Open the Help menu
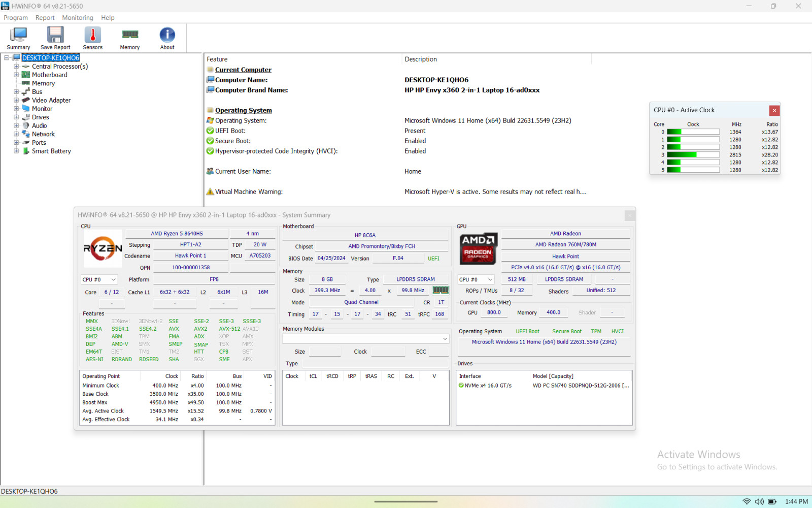This screenshot has height=508, width=812. click(x=108, y=18)
